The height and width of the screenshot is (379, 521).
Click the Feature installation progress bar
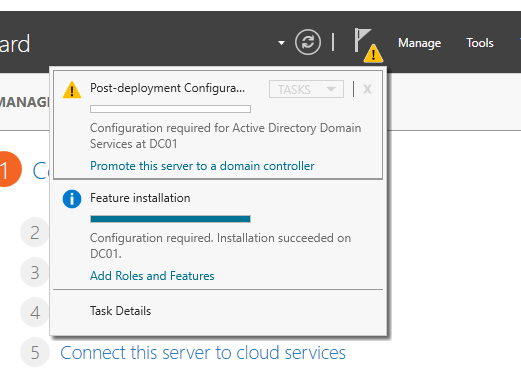coord(170,219)
